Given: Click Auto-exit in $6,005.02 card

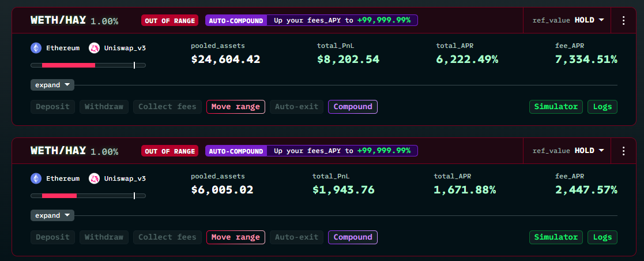Looking at the screenshot, I should click(x=296, y=237).
